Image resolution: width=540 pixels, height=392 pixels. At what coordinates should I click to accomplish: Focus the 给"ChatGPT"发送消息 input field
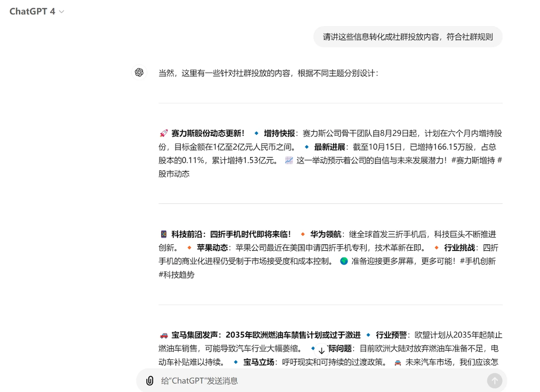coord(320,381)
